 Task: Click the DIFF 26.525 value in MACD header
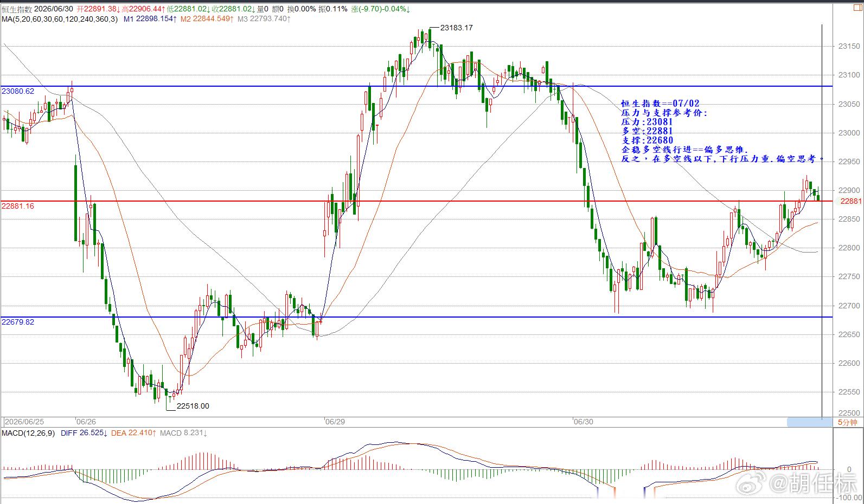coord(84,433)
